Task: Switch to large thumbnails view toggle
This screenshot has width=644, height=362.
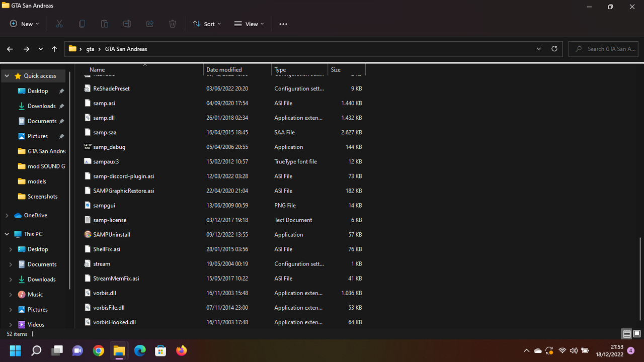Action: click(636, 334)
